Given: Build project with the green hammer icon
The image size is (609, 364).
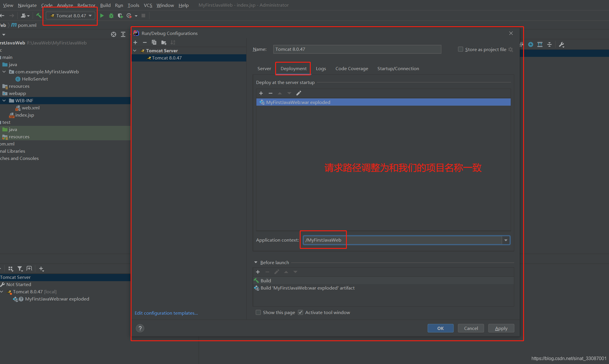Looking at the screenshot, I should (x=38, y=15).
